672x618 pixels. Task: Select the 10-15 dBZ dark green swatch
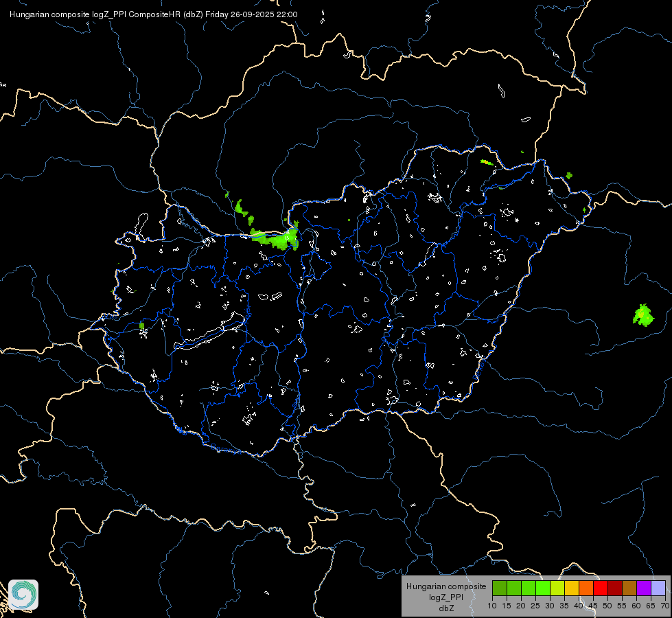[x=500, y=588]
